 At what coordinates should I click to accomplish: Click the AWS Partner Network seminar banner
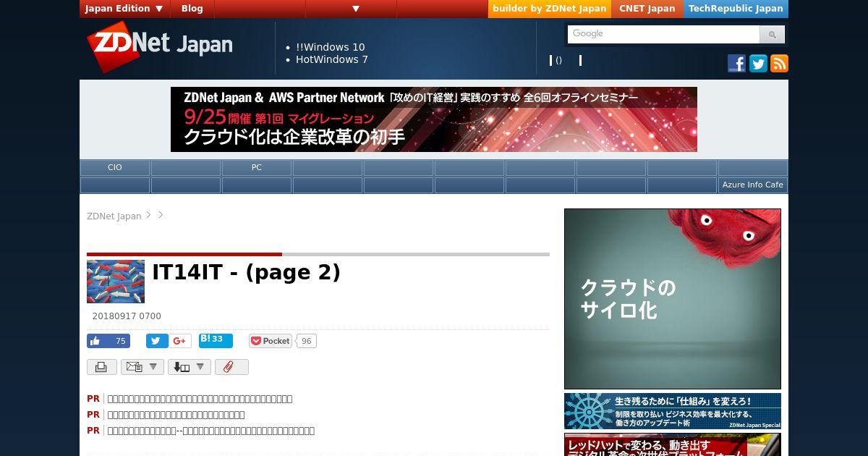(x=434, y=119)
